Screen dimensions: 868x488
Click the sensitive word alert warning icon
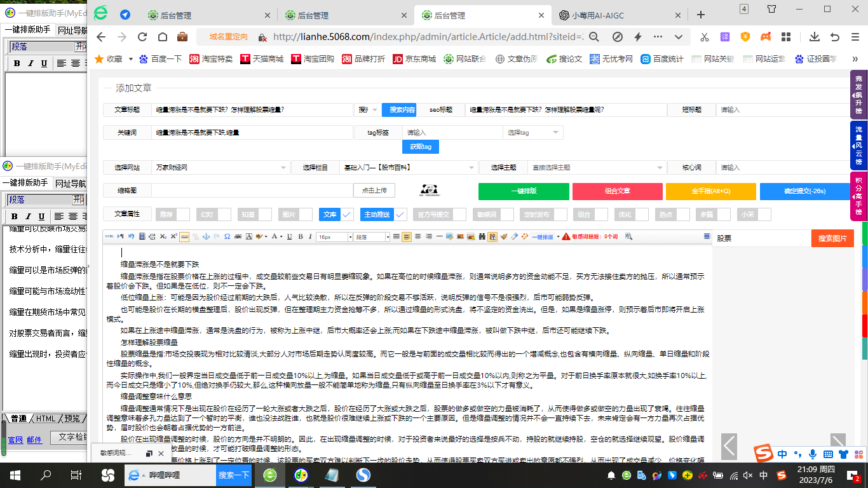pyautogui.click(x=566, y=236)
